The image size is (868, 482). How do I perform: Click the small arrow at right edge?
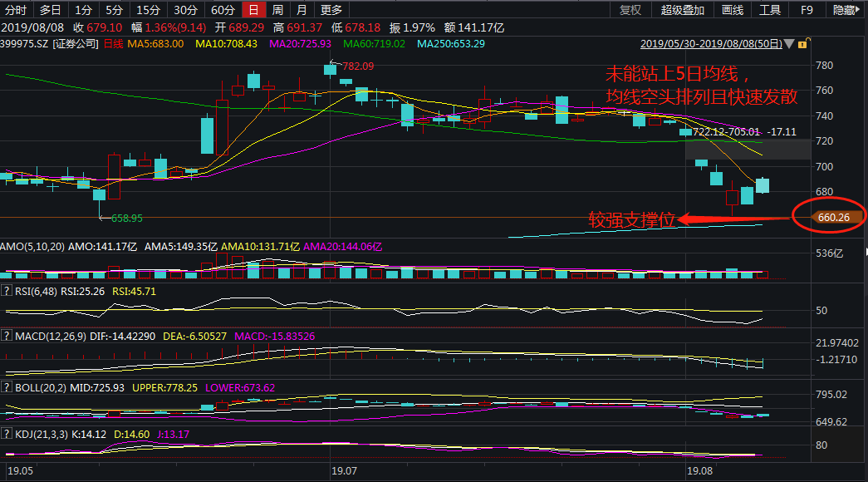tap(866, 252)
